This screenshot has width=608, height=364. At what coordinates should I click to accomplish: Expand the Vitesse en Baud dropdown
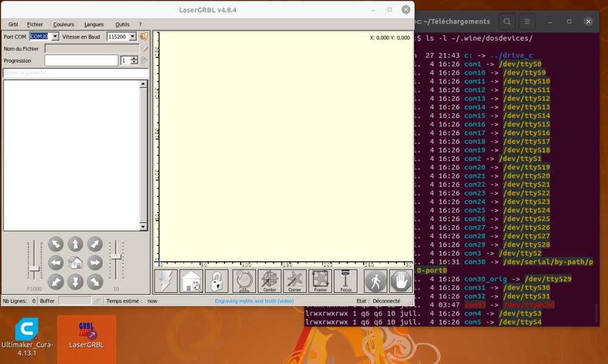133,36
